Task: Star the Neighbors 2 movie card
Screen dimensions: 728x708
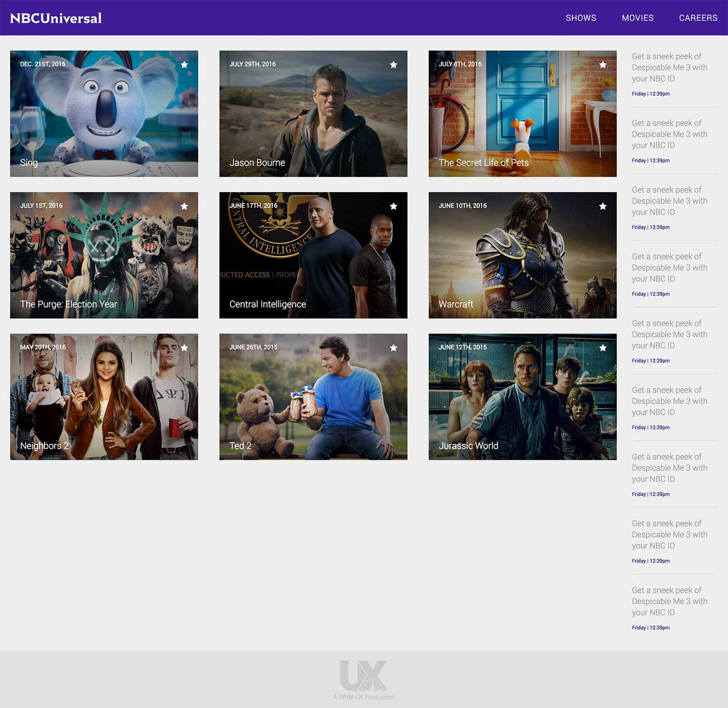Action: click(185, 348)
